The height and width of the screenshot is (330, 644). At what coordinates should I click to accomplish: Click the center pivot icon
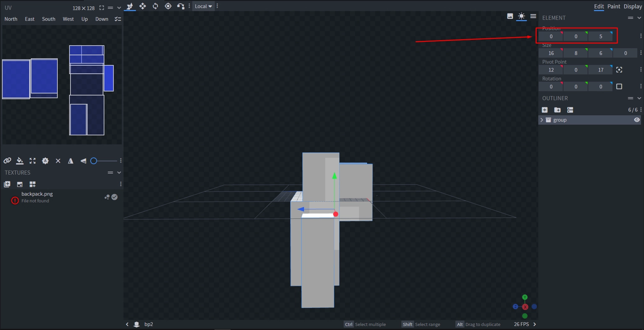click(x=619, y=70)
